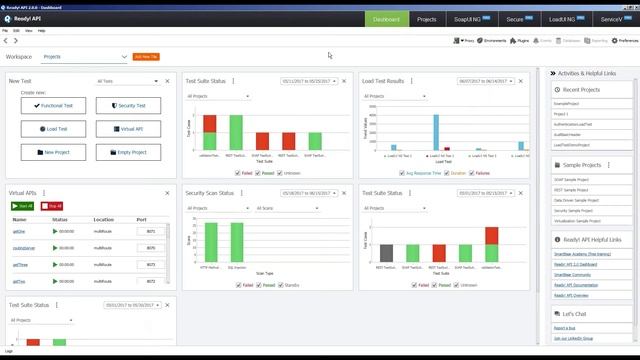The height and width of the screenshot is (360, 640).
Task: Toggle Passed checkbox in Security Scan Status
Action: (259, 285)
